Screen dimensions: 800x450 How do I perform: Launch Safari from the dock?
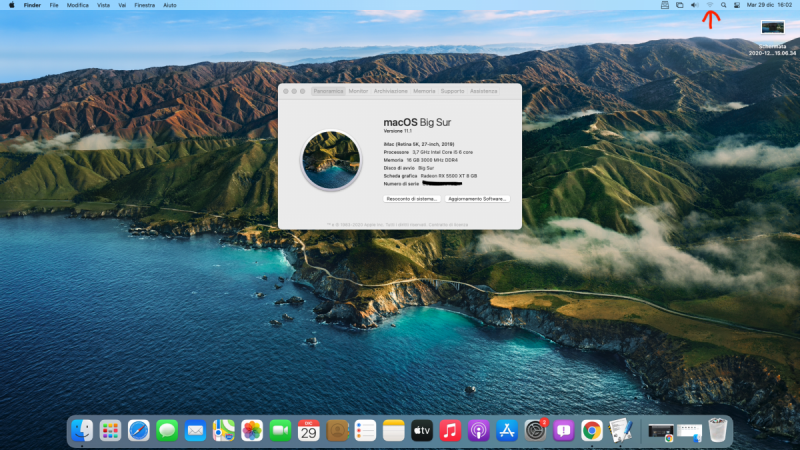139,431
